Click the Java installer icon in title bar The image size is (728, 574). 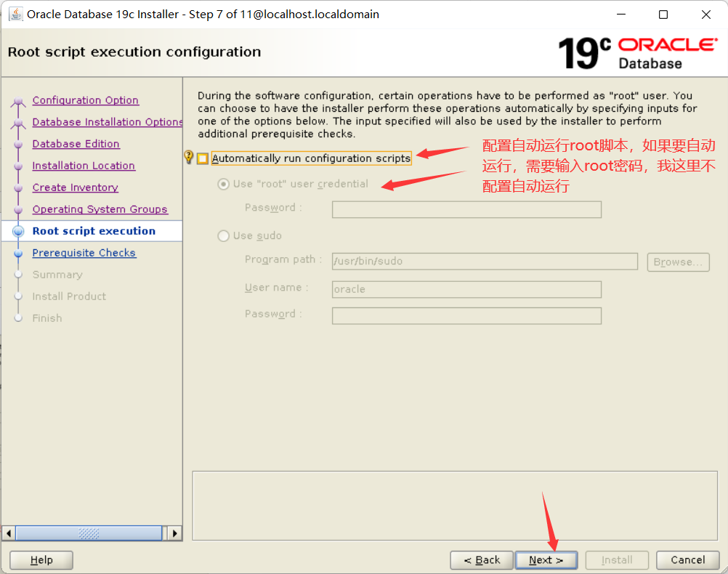(16, 14)
